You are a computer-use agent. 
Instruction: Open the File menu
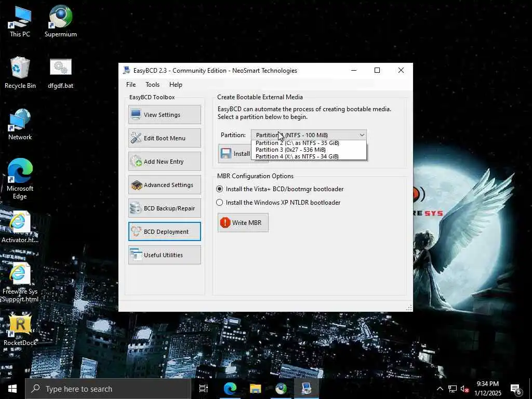[x=131, y=85]
